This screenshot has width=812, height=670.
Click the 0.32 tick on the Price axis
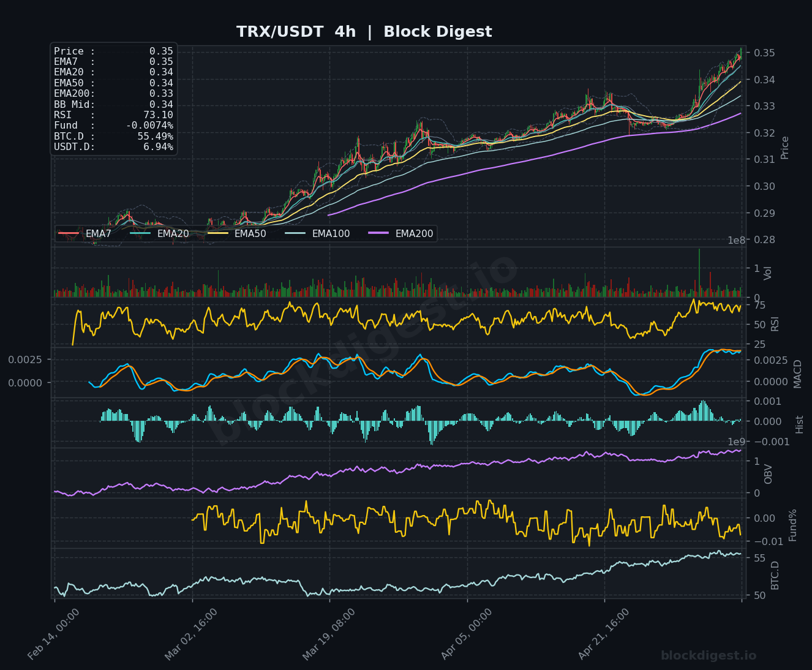click(764, 133)
